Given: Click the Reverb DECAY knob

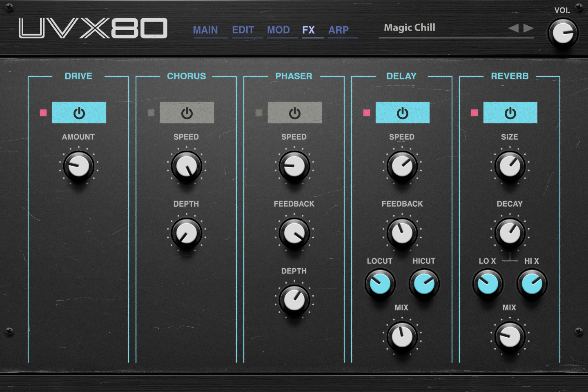Looking at the screenshot, I should tap(510, 233).
